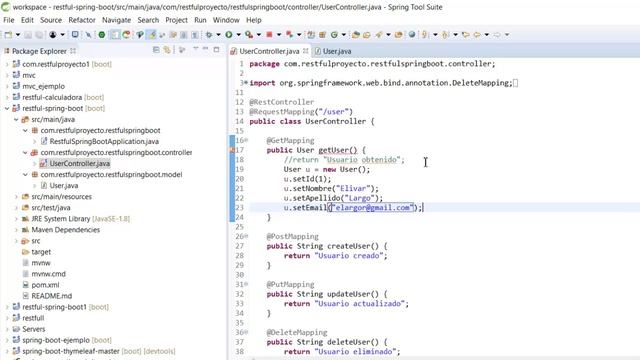Select JRE System Library entry
640x360 pixels.
click(60, 219)
